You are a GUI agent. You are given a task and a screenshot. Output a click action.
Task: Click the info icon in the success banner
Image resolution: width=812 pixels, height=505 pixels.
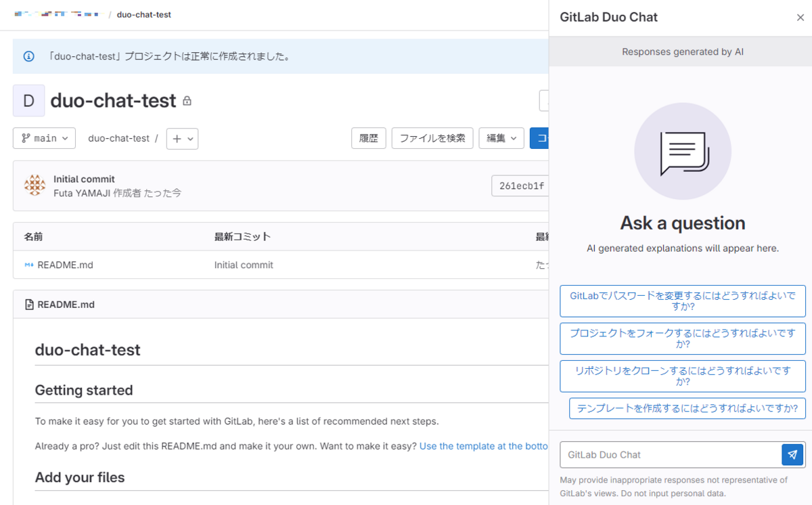(x=28, y=56)
